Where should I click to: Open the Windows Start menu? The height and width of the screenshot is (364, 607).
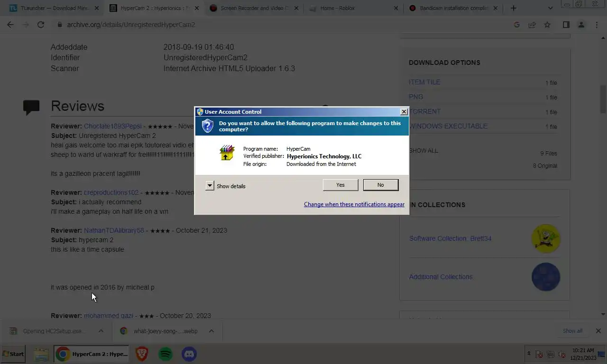tap(13, 354)
